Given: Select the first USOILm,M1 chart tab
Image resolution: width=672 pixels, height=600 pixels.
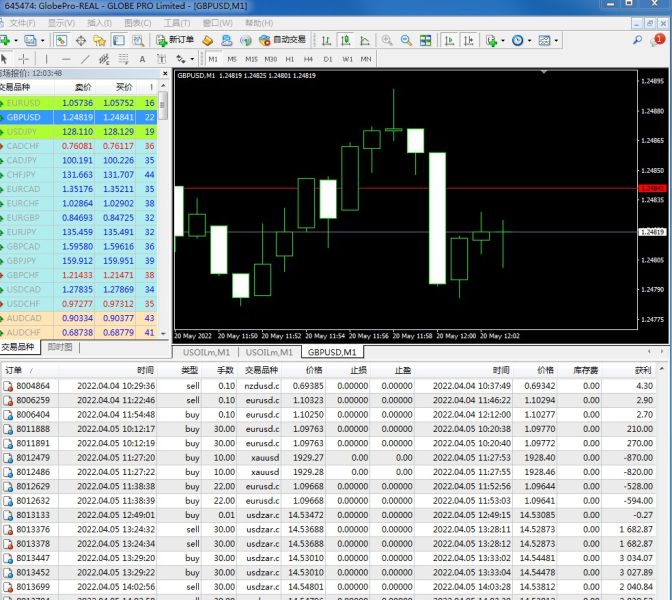Looking at the screenshot, I should [207, 352].
